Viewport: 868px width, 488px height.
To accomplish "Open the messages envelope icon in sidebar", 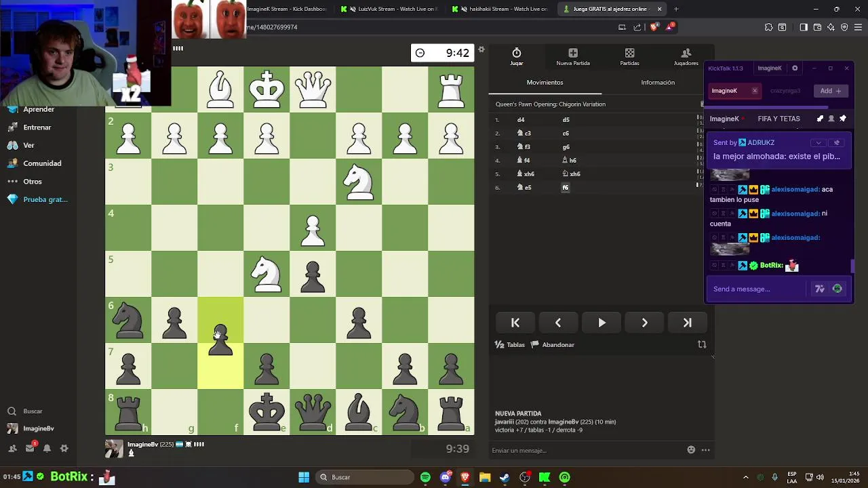I will coord(30,448).
